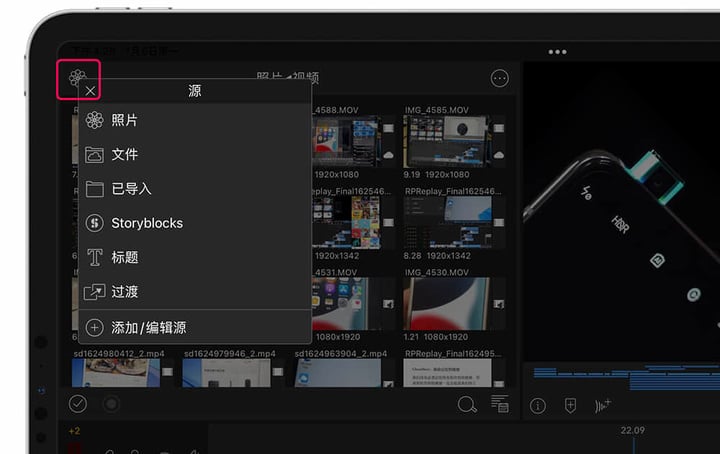The width and height of the screenshot is (720, 454).
Task: Open the 已导入 source
Action: (195, 189)
